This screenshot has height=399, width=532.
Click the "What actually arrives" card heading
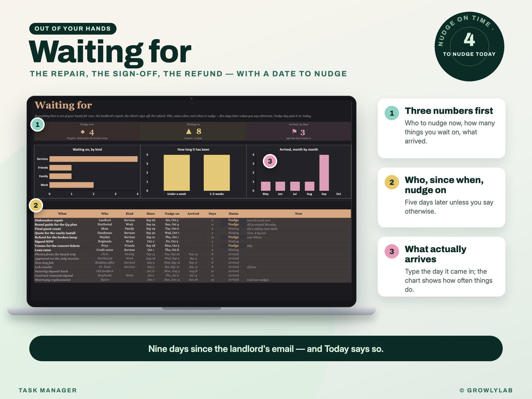(435, 254)
